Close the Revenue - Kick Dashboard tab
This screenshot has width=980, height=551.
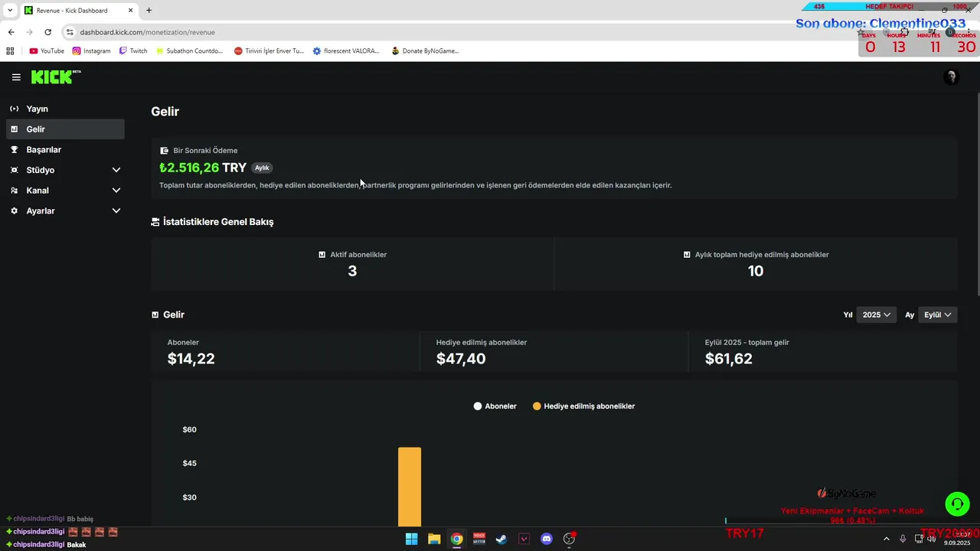(131, 11)
